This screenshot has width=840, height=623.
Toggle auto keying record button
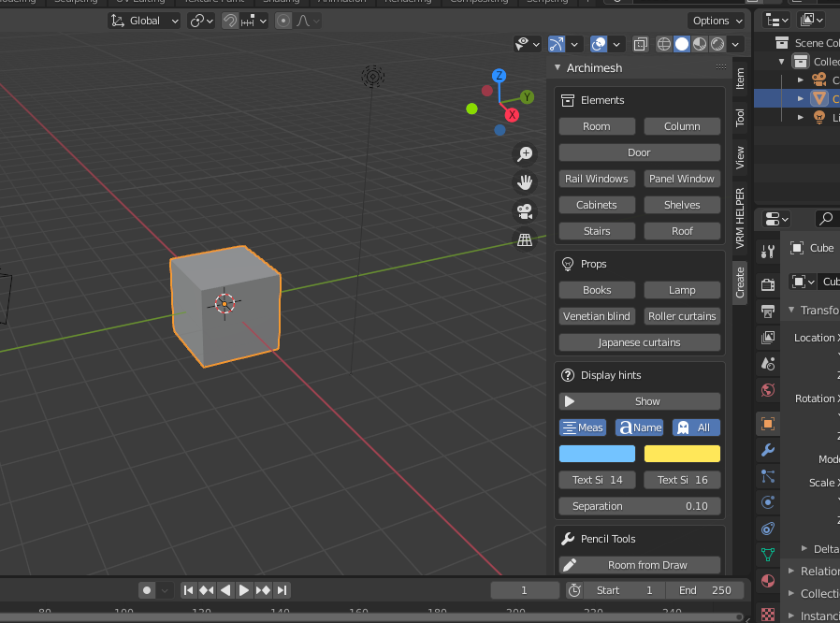click(147, 590)
